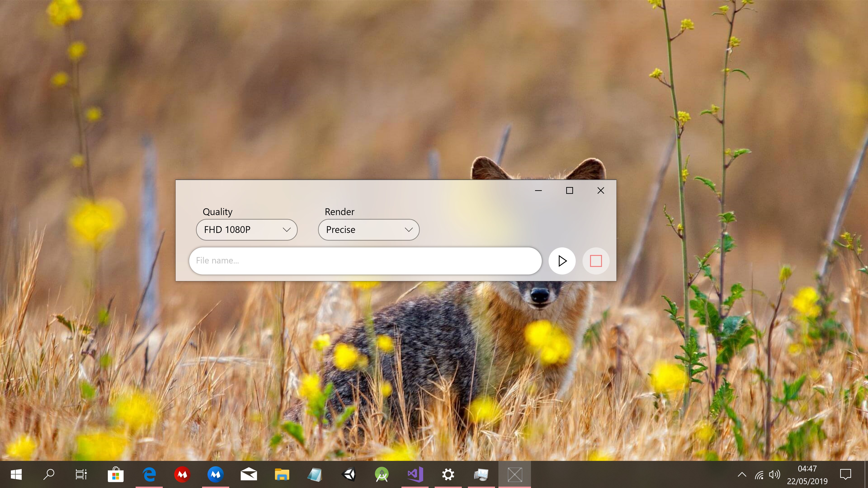Open Android Studio from the taskbar
The image size is (868, 488).
pos(382,474)
